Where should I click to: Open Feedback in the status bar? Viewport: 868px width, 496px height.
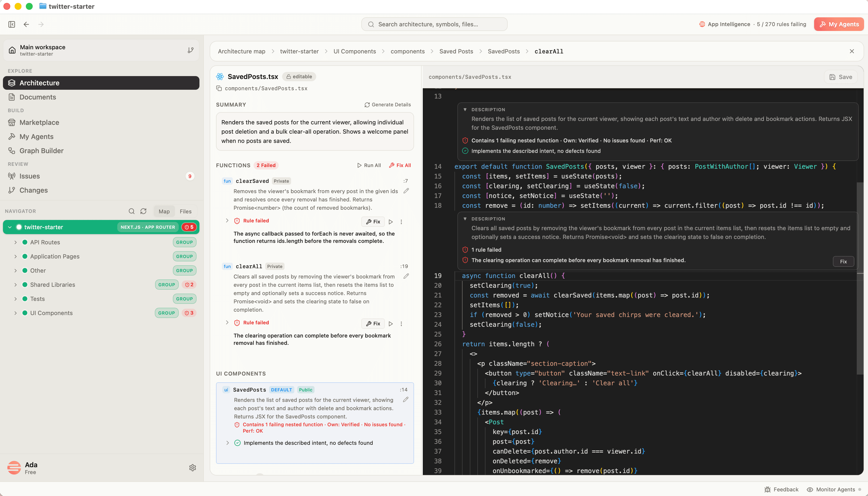(781, 489)
